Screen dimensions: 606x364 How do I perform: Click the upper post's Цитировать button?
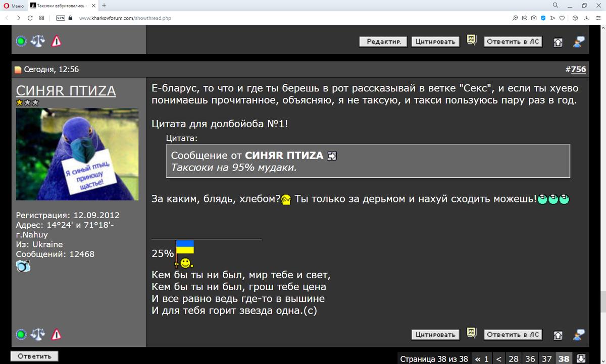(x=435, y=42)
